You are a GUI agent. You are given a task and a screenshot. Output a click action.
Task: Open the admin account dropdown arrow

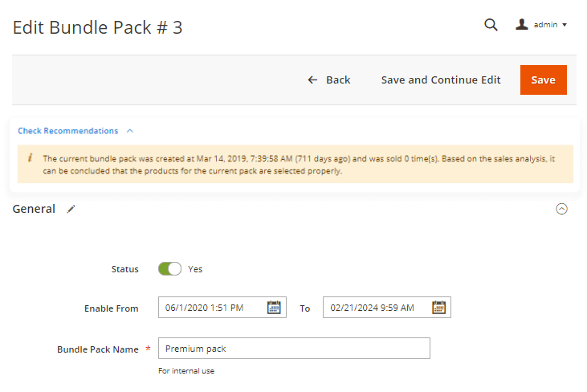tap(565, 26)
